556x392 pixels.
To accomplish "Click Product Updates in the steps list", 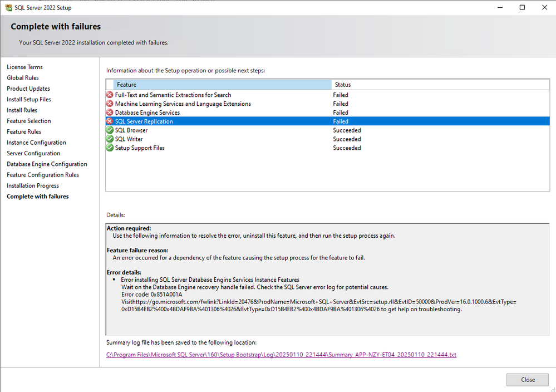I will pos(28,89).
